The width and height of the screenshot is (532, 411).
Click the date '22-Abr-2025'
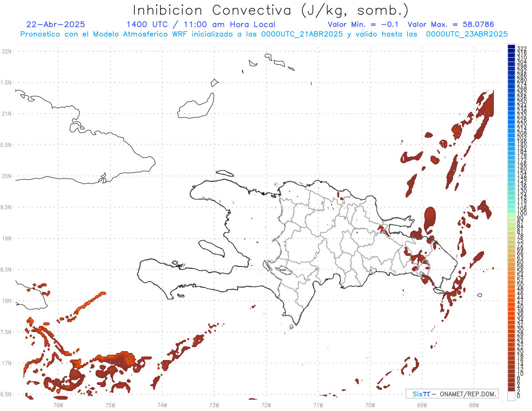[56, 24]
